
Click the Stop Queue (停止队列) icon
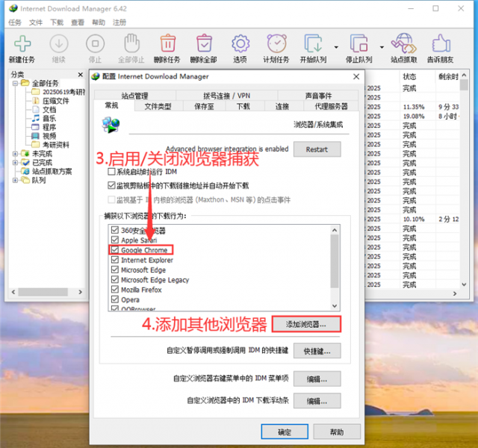(x=358, y=43)
